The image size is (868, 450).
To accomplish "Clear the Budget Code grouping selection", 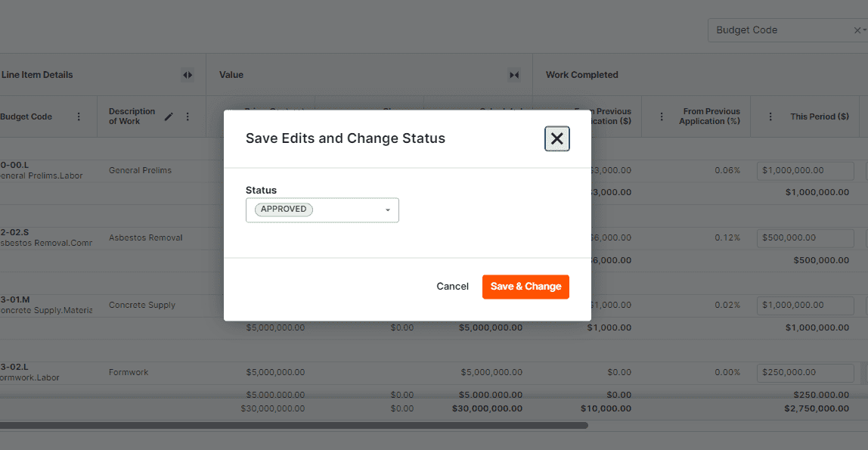I will click(x=857, y=30).
